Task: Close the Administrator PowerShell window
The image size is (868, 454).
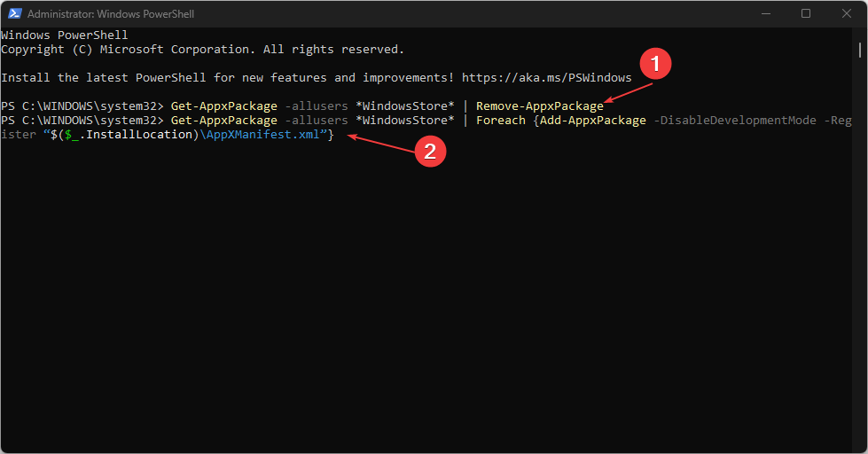Action: pos(847,14)
